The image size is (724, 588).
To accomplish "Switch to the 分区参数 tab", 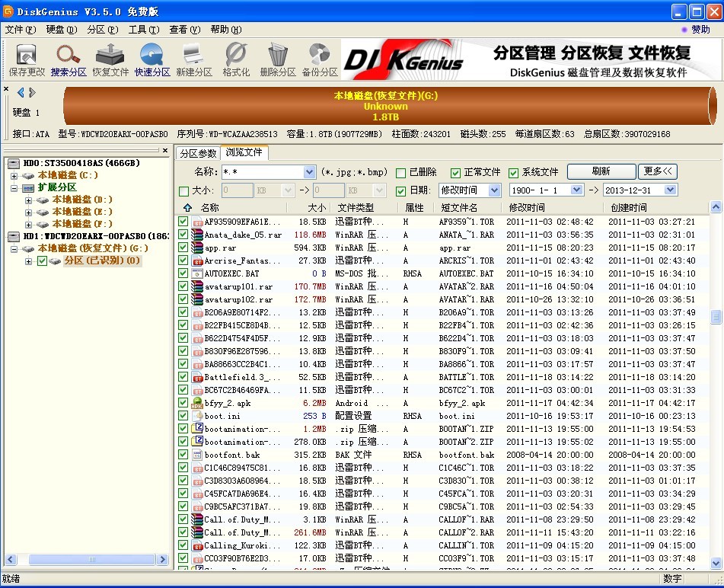I will click(x=198, y=153).
